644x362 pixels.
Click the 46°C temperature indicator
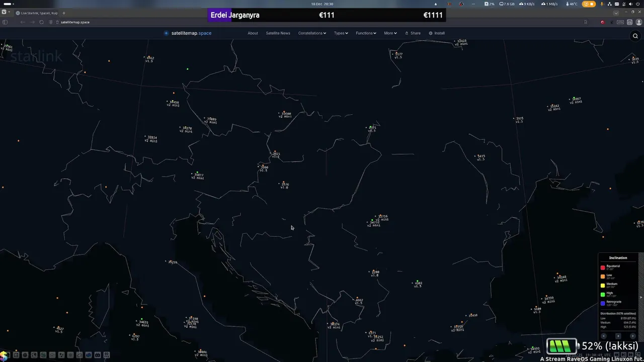pyautogui.click(x=572, y=4)
